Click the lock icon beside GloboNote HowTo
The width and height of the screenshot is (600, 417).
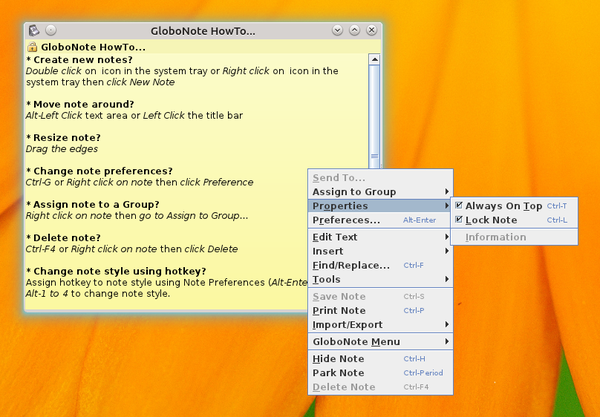pos(32,47)
